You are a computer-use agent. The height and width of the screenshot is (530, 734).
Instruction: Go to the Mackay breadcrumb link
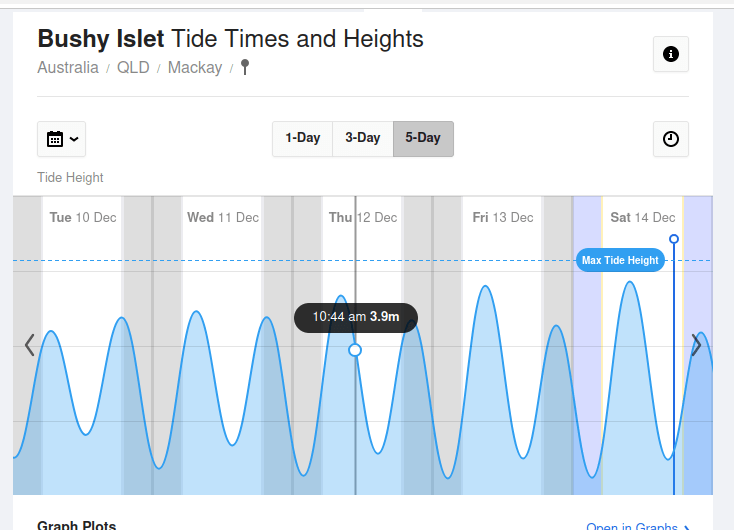(194, 68)
